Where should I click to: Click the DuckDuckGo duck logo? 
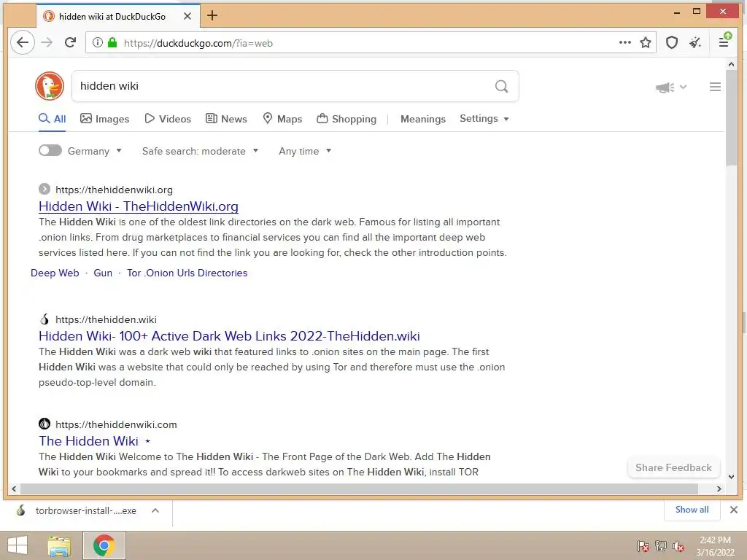tap(50, 86)
